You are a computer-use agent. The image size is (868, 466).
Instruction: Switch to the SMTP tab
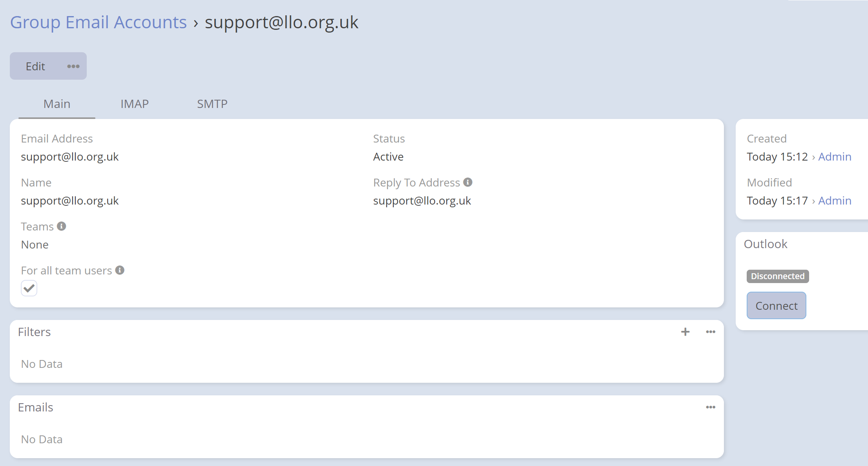coord(212,104)
